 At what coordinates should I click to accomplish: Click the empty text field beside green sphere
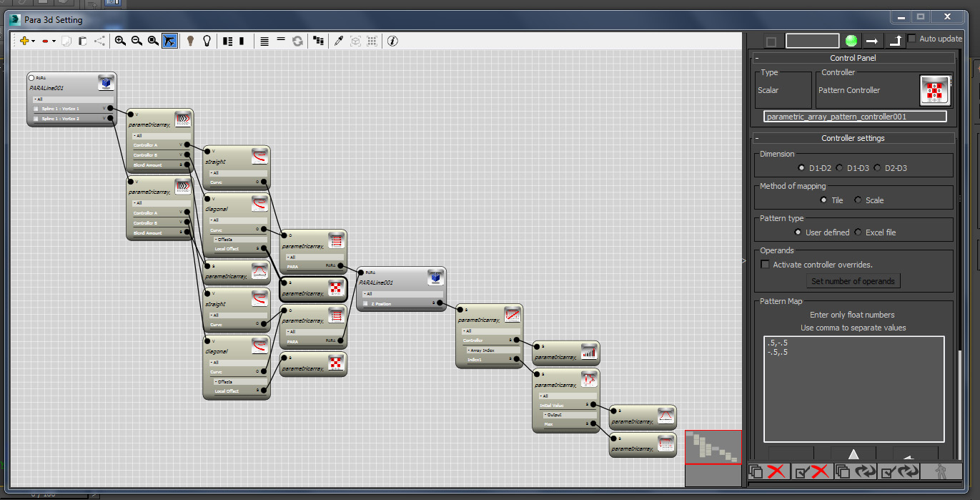click(812, 41)
